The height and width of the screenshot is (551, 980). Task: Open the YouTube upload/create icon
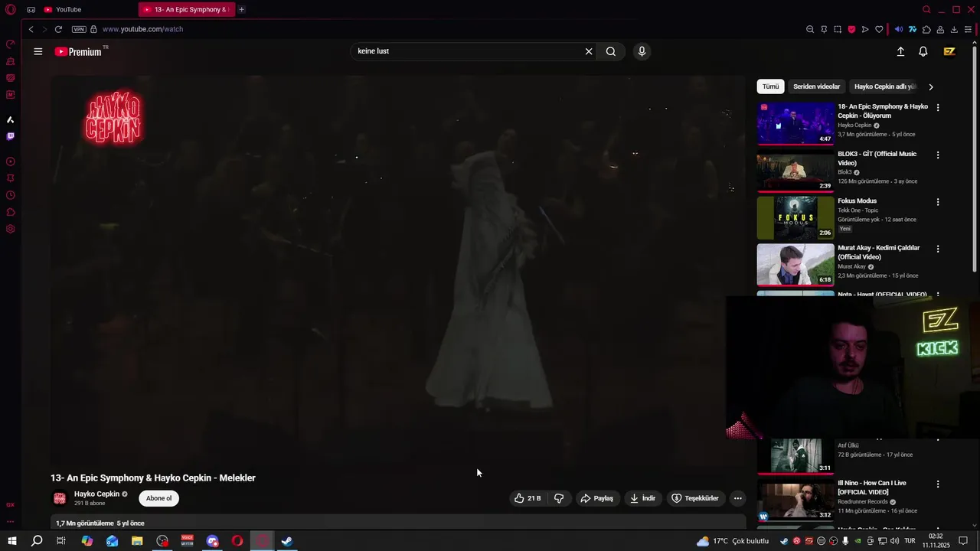[x=900, y=51]
